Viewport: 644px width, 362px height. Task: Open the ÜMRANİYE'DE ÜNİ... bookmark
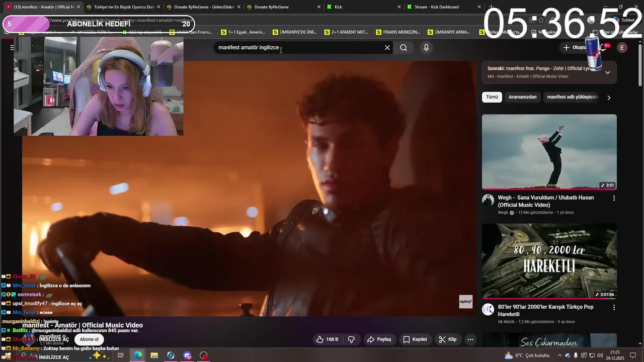click(x=295, y=32)
